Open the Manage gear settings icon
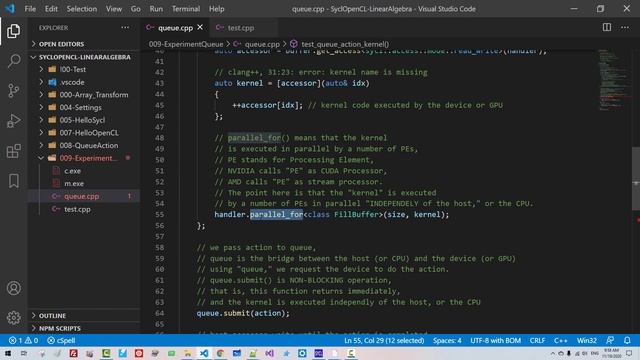 pyautogui.click(x=13, y=318)
